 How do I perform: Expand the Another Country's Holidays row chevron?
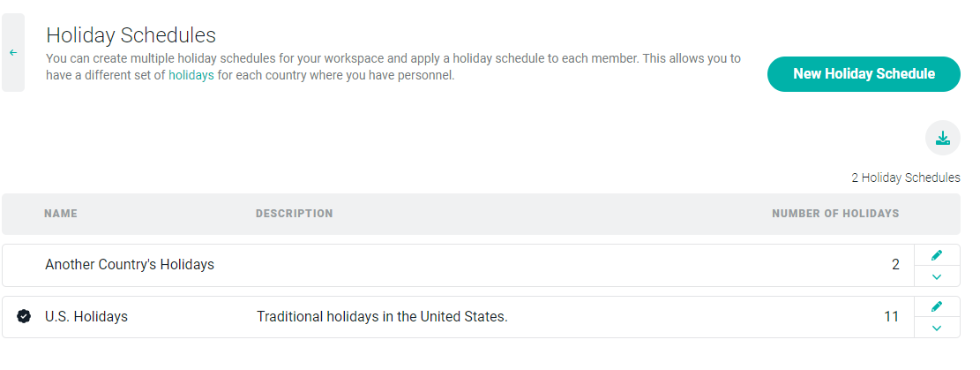(x=936, y=276)
